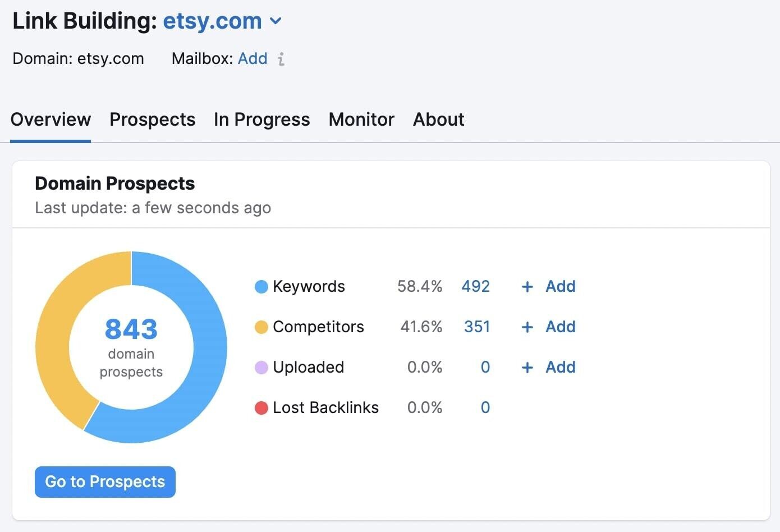Add a mailbox via the Add link
This screenshot has height=532, width=780.
coord(253,58)
